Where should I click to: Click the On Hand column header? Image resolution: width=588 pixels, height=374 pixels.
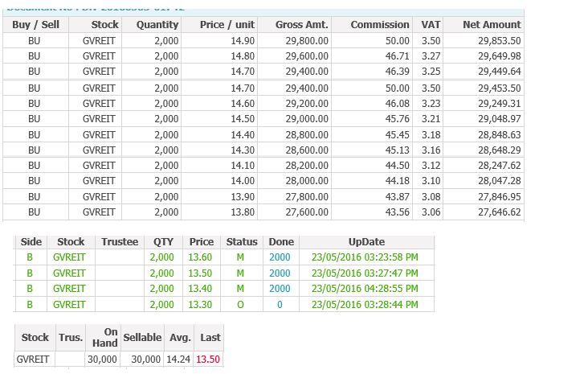(104, 338)
